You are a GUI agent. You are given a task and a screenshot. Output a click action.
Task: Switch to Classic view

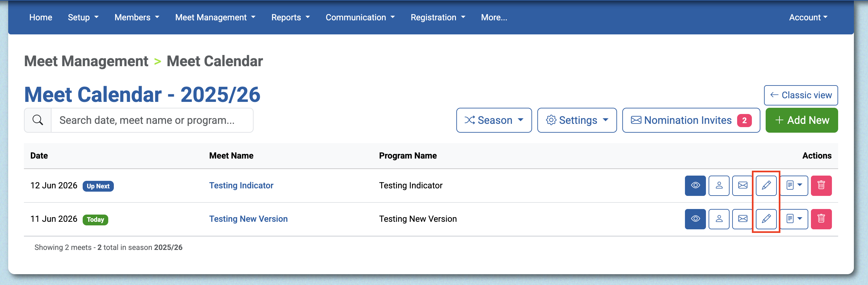[x=801, y=95]
